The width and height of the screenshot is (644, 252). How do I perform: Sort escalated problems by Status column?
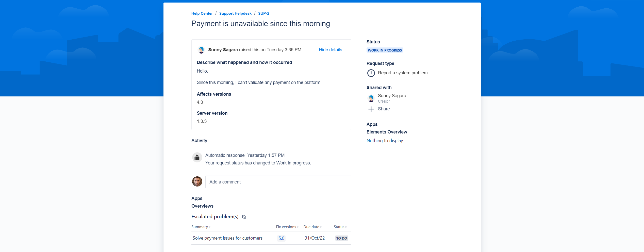(x=340, y=227)
